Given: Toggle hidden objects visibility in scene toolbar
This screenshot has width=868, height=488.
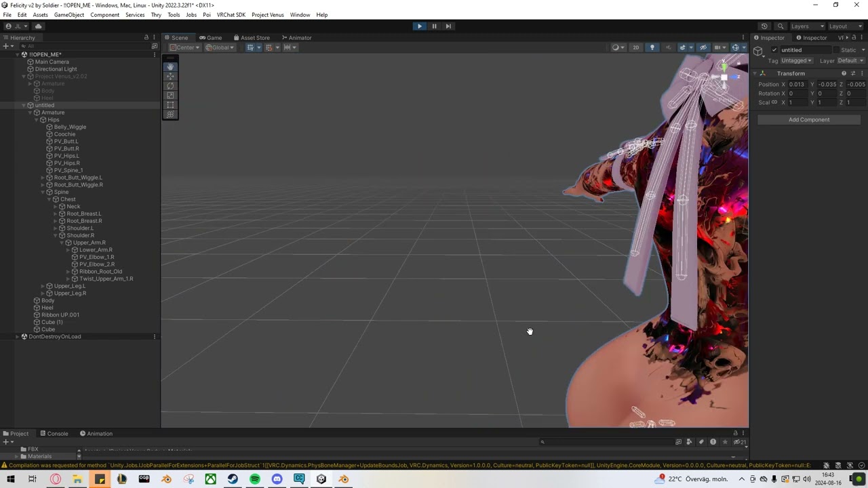Looking at the screenshot, I should (x=703, y=47).
